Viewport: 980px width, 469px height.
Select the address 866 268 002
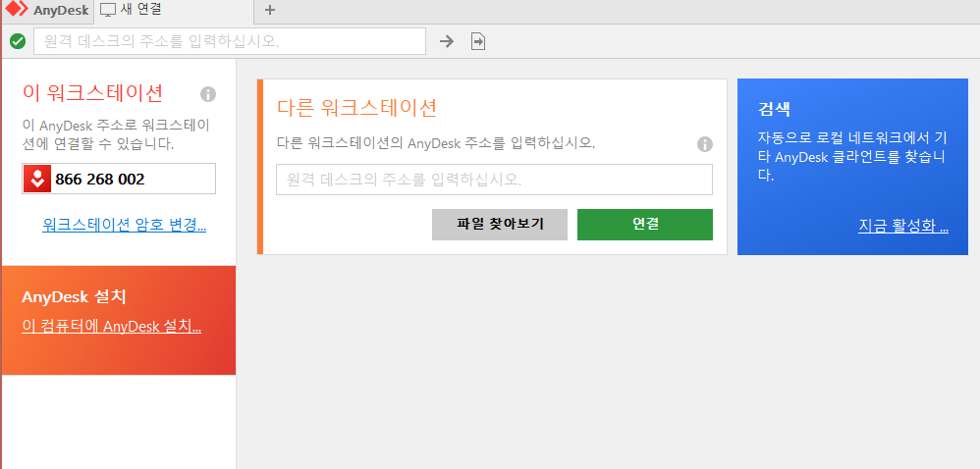pyautogui.click(x=100, y=180)
